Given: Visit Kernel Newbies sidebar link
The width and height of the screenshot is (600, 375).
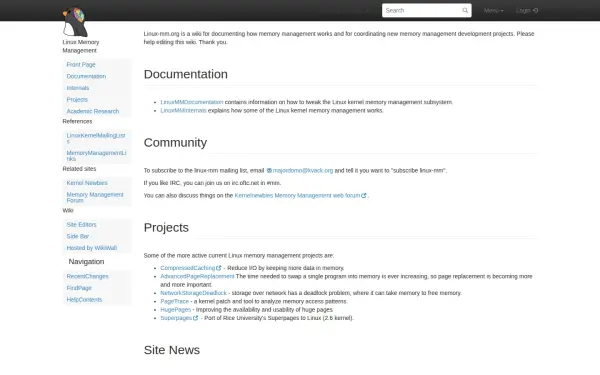Looking at the screenshot, I should (87, 183).
